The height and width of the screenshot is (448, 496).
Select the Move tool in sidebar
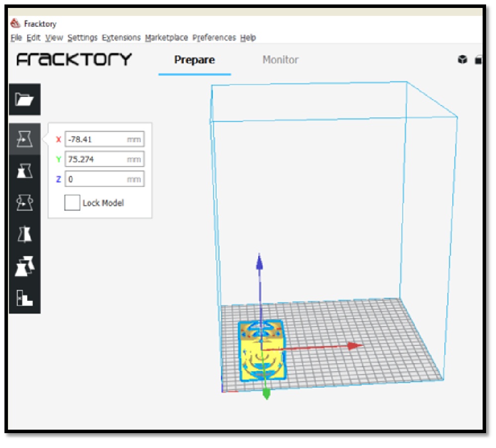click(x=25, y=139)
